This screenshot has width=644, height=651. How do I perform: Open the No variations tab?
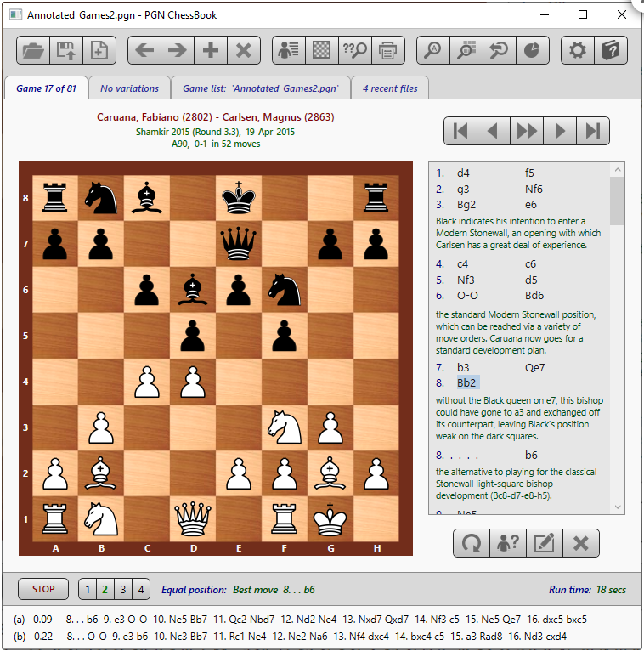coord(129,88)
